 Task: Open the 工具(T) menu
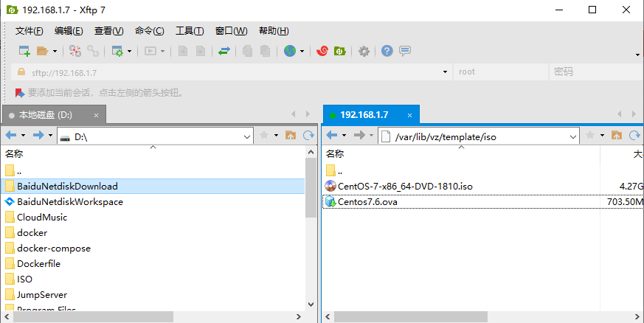tap(190, 31)
